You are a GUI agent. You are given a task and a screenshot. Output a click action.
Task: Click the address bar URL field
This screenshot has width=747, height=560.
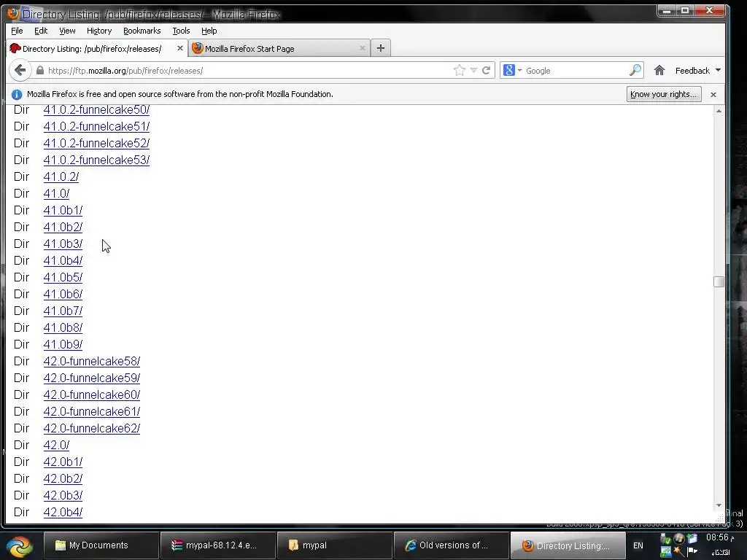point(248,71)
